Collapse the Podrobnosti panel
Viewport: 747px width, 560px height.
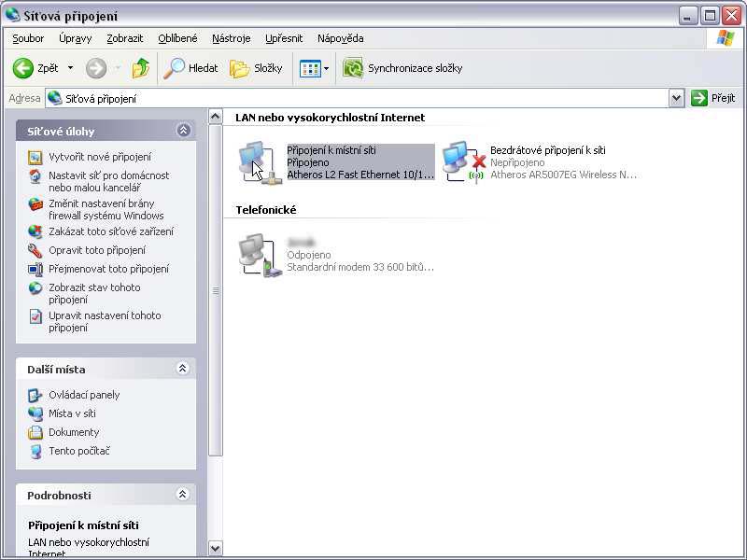(183, 495)
